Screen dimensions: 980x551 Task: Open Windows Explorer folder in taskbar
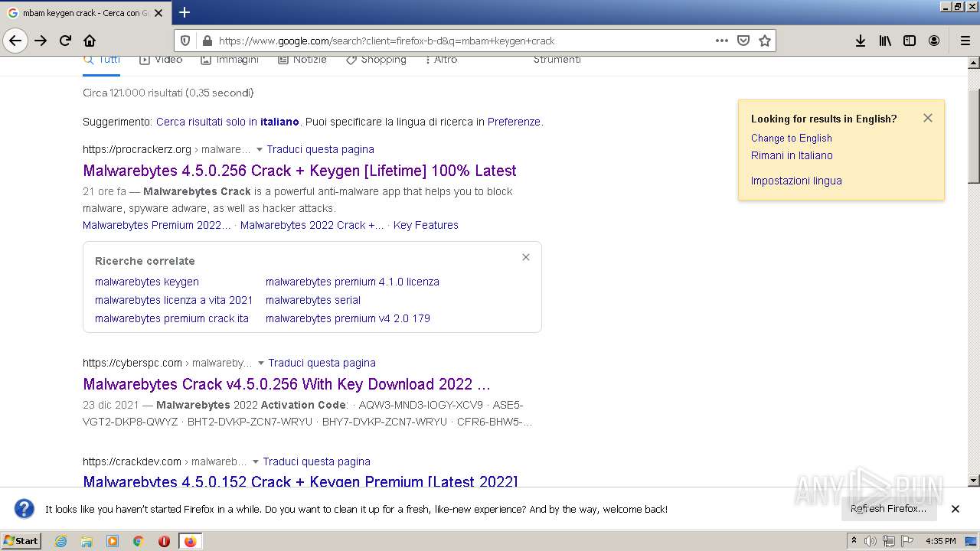click(87, 541)
